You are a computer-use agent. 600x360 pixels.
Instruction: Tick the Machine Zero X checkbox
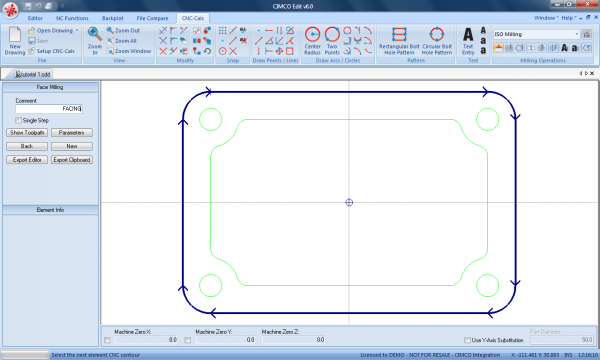107,340
